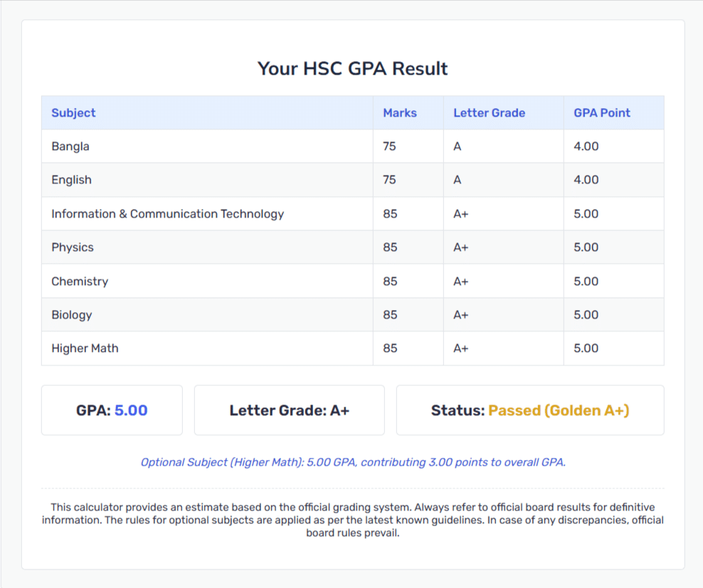The height and width of the screenshot is (588, 703).
Task: Click Bangla's 4.00 GPA point cell
Action: [614, 146]
